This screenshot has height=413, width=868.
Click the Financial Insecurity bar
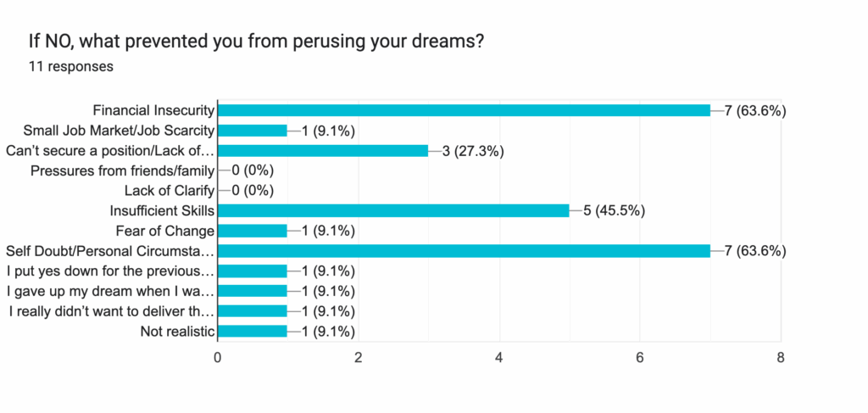[x=464, y=110]
